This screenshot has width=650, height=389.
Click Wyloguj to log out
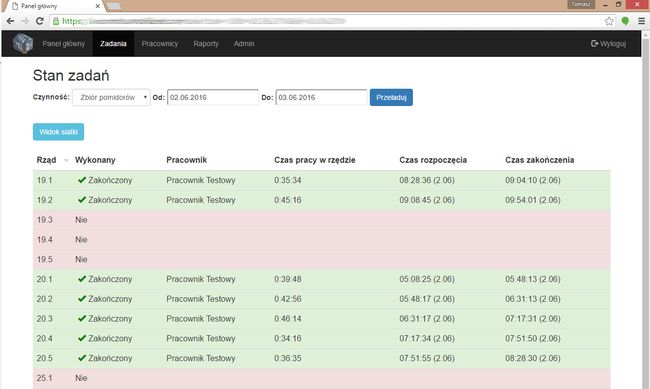[608, 44]
